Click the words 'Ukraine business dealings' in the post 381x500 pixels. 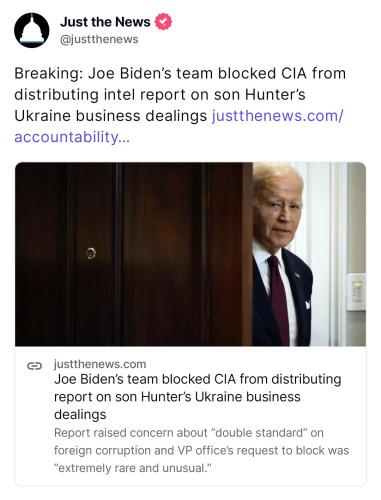pyautogui.click(x=110, y=116)
